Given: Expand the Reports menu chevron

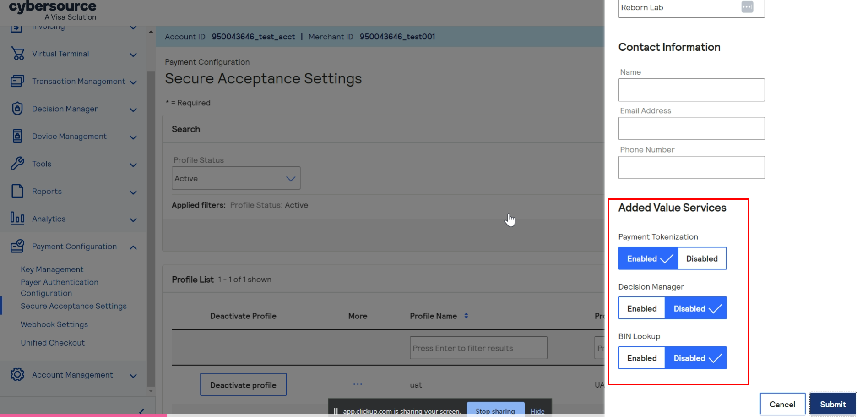Looking at the screenshot, I should 133,192.
